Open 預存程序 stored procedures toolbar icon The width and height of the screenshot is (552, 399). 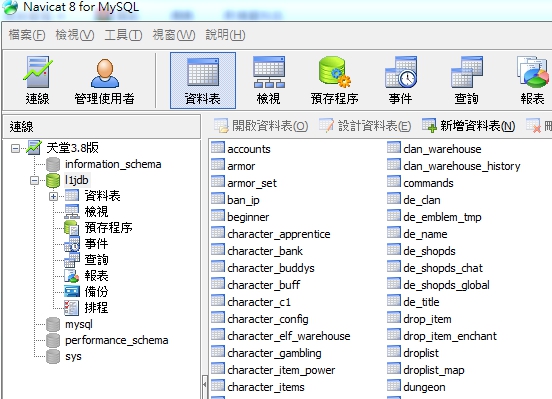334,80
